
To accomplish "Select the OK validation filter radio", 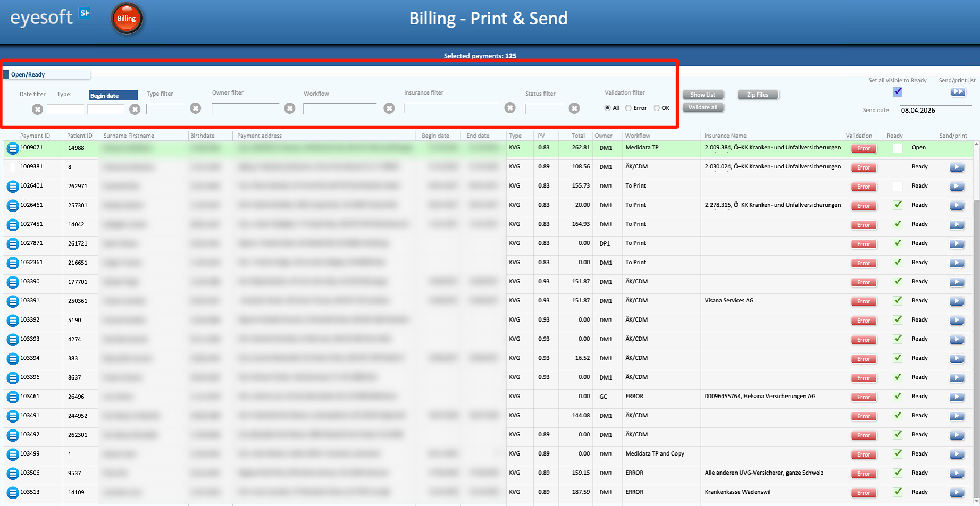I will click(x=657, y=108).
